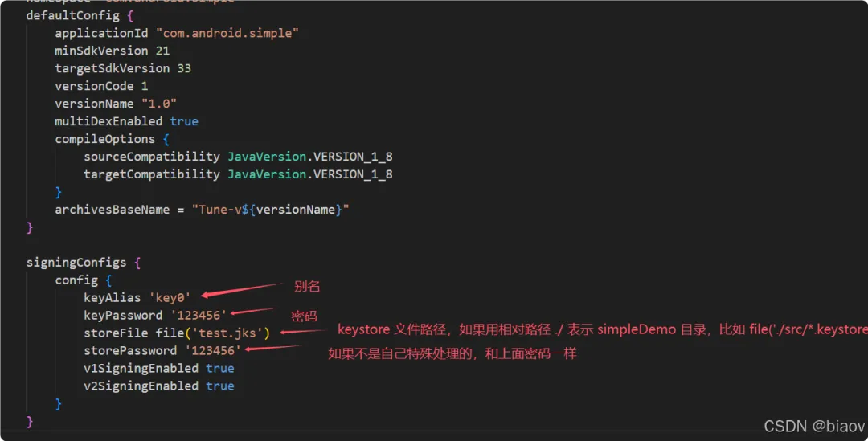868x441 pixels.
Task: Click the keyAlias property name
Action: [x=113, y=298]
